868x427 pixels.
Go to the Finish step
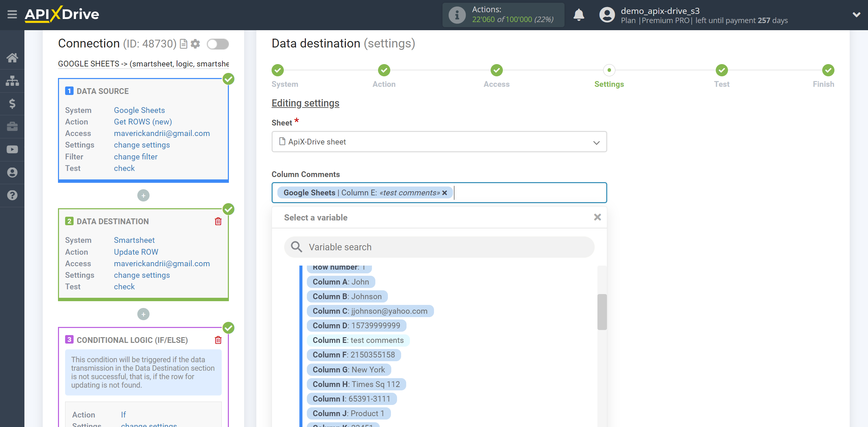(x=828, y=70)
